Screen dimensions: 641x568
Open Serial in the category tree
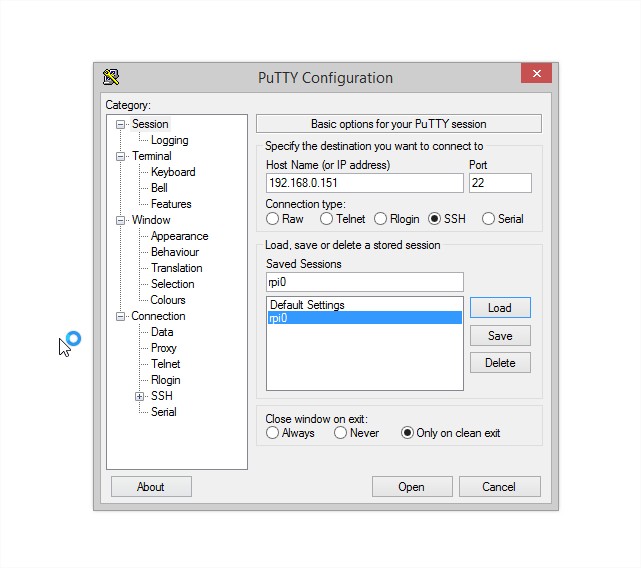tap(164, 412)
